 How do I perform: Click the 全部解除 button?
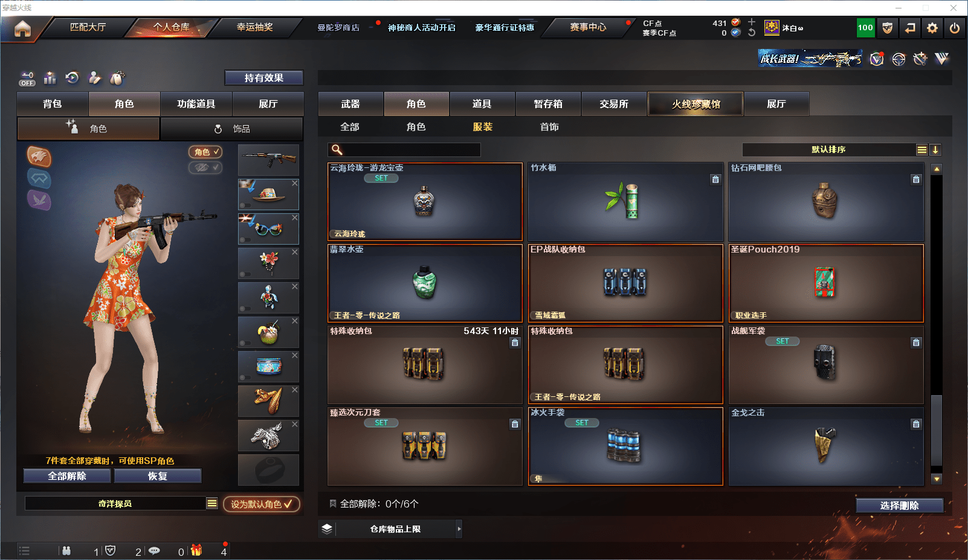click(x=67, y=476)
